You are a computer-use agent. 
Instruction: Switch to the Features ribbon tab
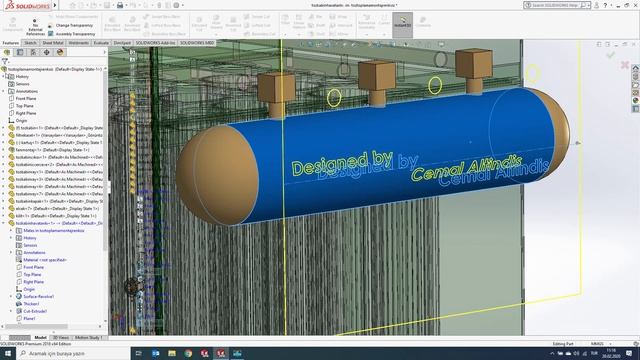pyautogui.click(x=11, y=42)
